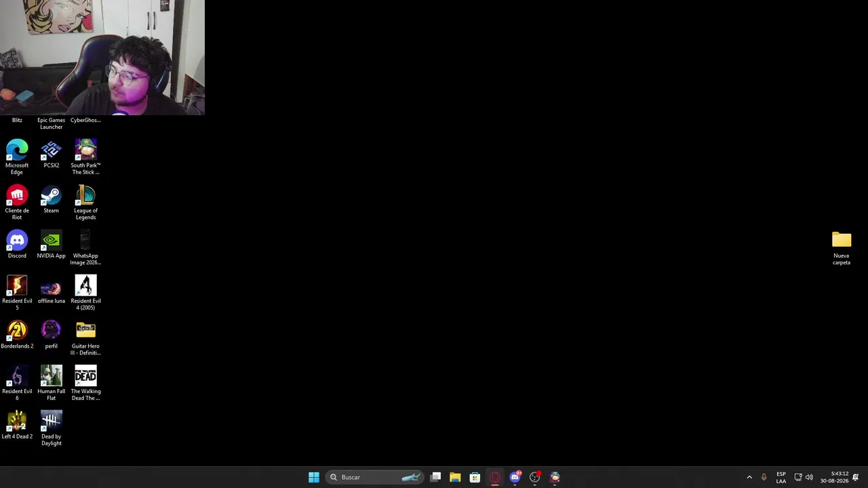Click the webcam overlay thumbnail
The width and height of the screenshot is (868, 488).
pyautogui.click(x=102, y=58)
